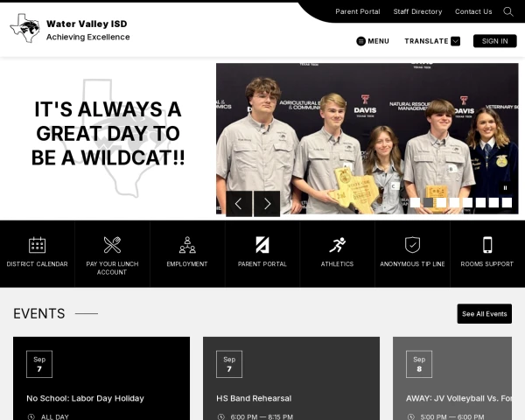Select the seventh slideshow indicator

click(x=493, y=203)
